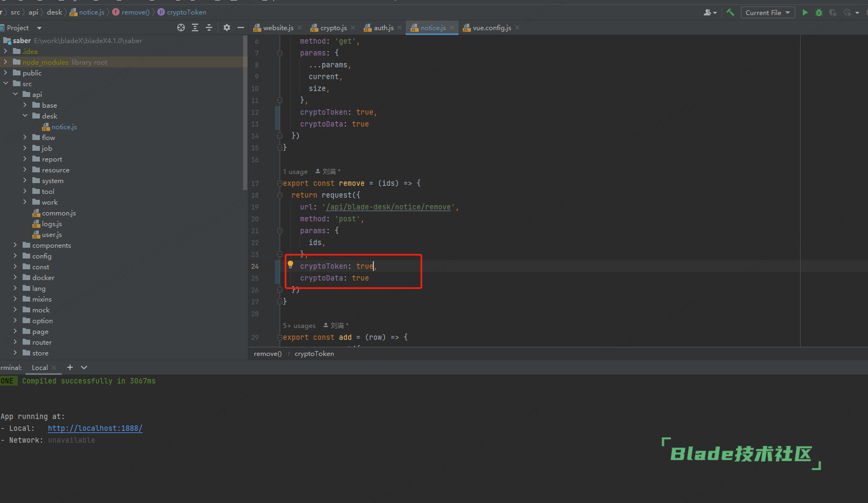
Task: Click Collapse All icon in Project panel
Action: click(209, 27)
